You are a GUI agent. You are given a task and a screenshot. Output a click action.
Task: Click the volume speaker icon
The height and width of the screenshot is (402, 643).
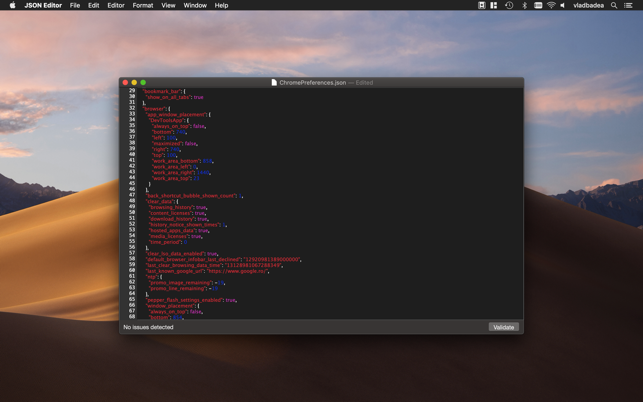click(x=563, y=5)
